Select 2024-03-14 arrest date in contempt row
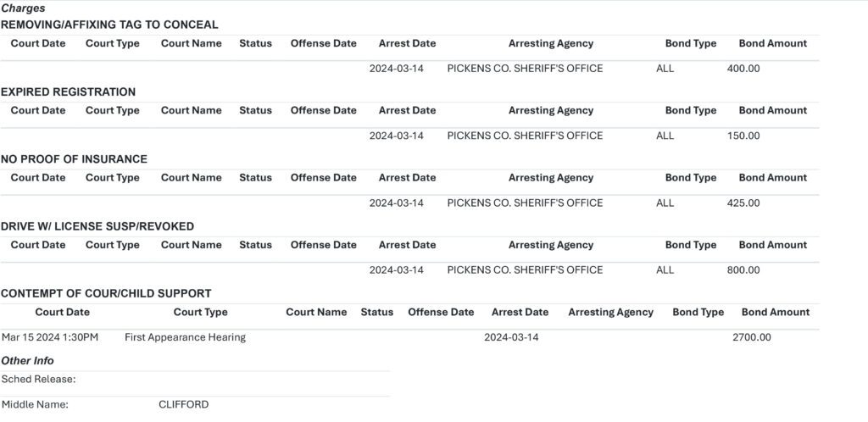Image resolution: width=868 pixels, height=422 pixels. tap(511, 337)
